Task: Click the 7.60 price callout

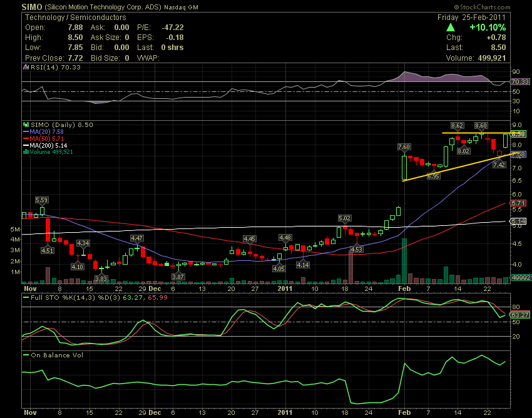Action: [x=404, y=147]
